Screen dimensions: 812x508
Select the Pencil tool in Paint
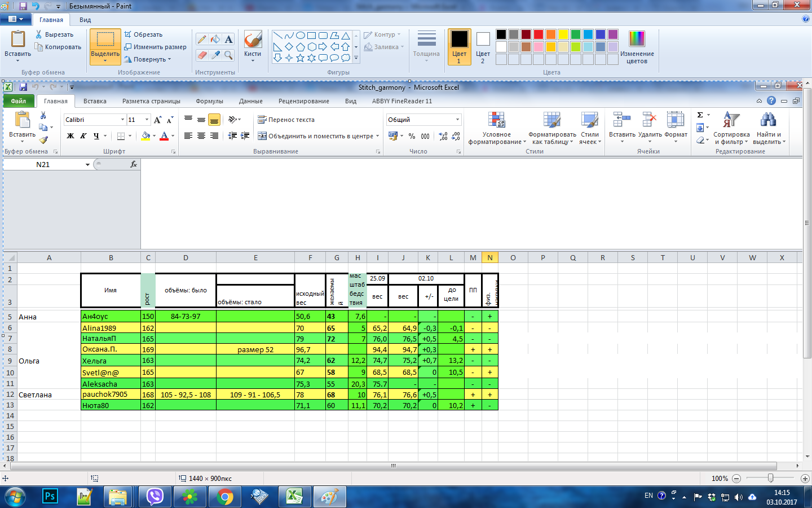[x=202, y=40]
